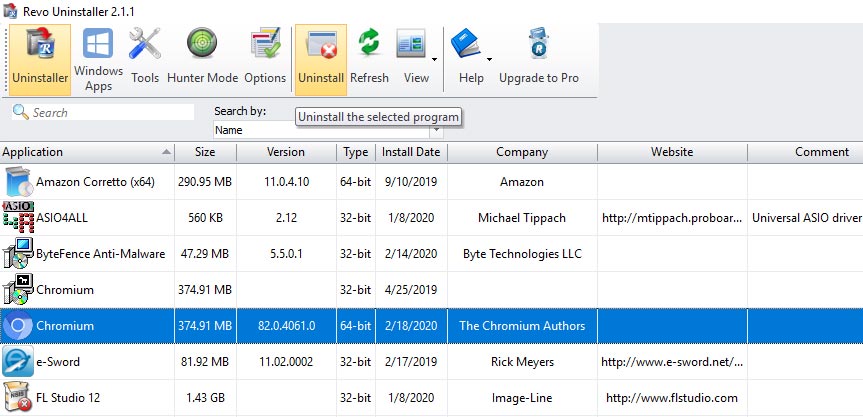Click the Byte Technologies LLC company cell
The image size is (863, 417).
522,254
